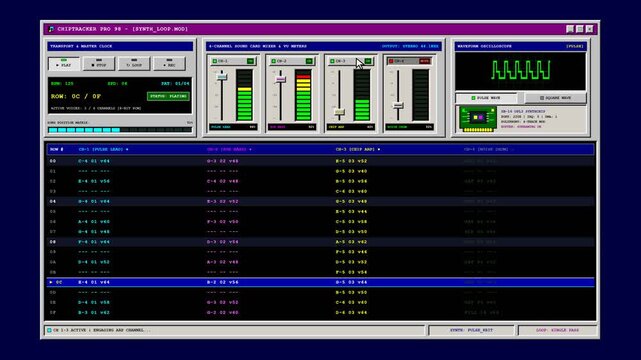Click the OUTPUT: STEREO sample rate label
This screenshot has height=360, width=641.
tap(410, 46)
